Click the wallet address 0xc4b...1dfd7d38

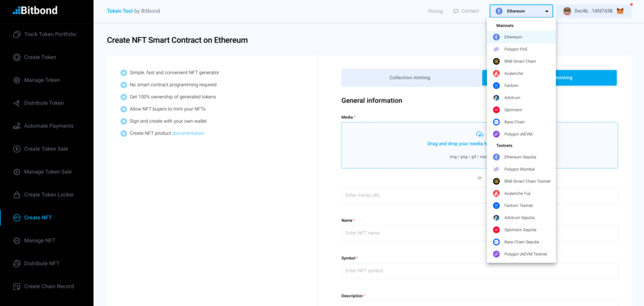click(x=594, y=11)
